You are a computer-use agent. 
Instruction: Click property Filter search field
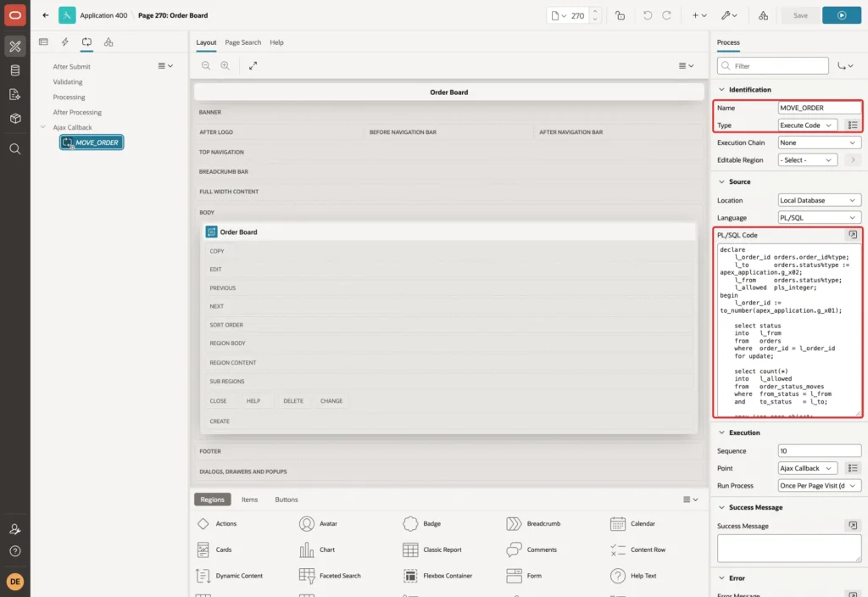pos(772,66)
